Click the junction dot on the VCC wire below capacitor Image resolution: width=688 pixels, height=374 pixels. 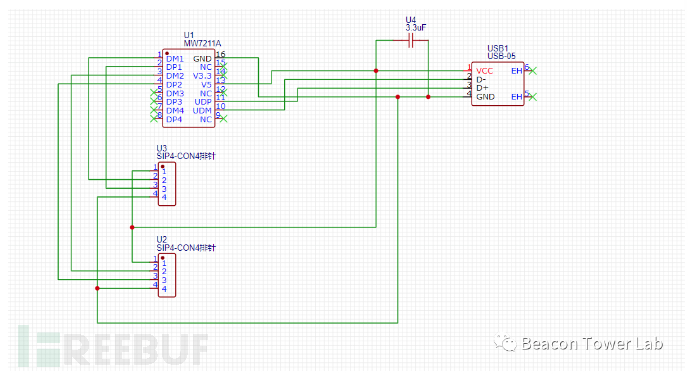[x=376, y=71]
